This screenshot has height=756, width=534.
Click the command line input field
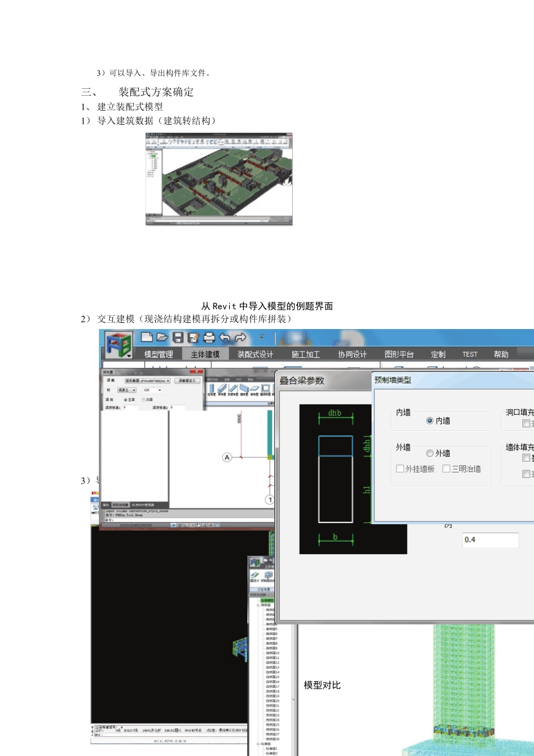click(189, 520)
